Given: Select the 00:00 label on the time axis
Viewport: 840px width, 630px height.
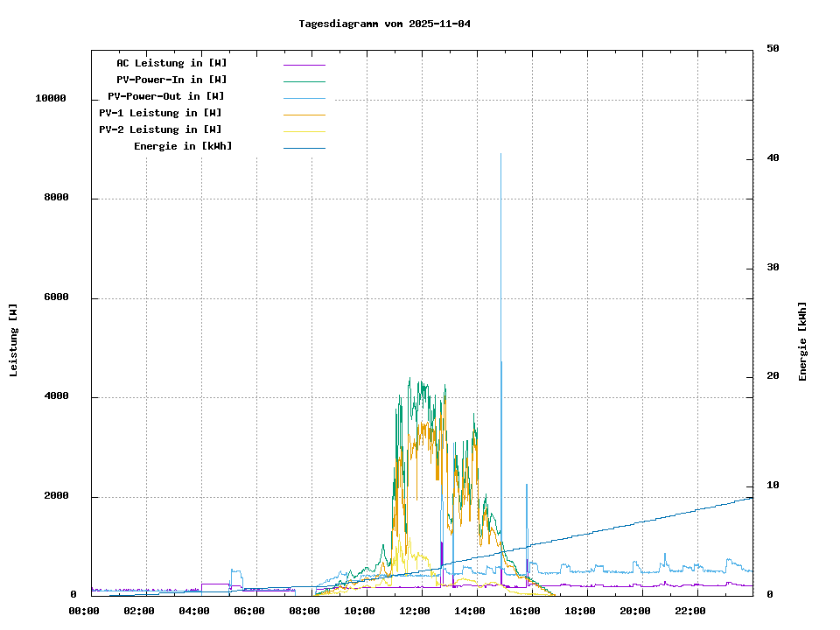Looking at the screenshot, I should [83, 611].
